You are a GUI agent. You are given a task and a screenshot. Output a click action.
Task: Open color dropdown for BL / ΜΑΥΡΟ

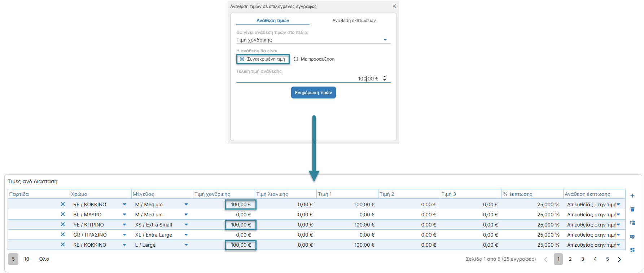[124, 215]
